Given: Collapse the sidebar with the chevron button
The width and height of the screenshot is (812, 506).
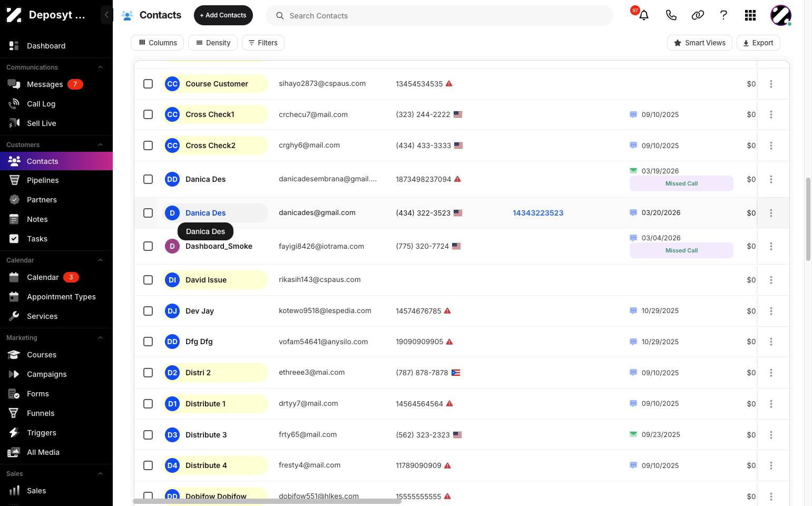Looking at the screenshot, I should pyautogui.click(x=106, y=15).
